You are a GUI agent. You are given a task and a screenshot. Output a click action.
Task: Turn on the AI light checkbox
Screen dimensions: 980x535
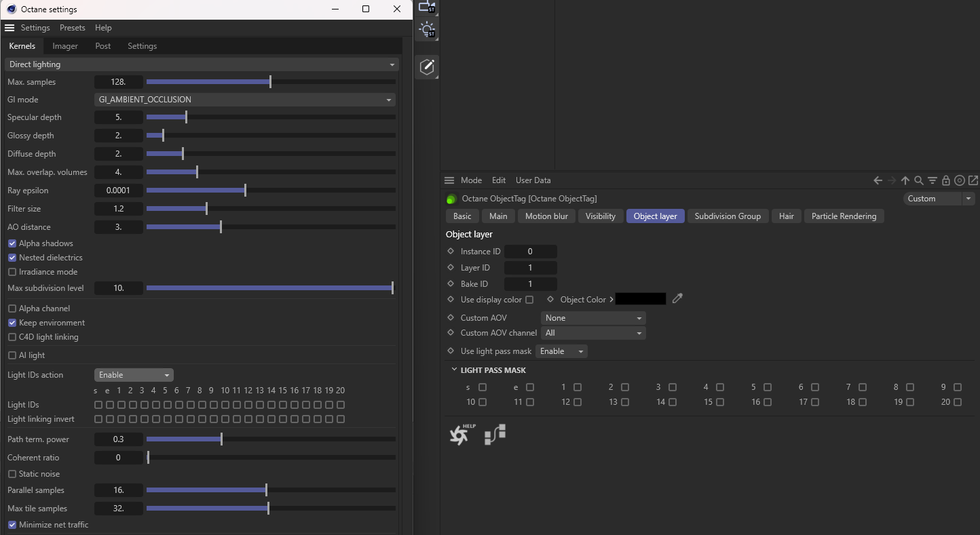[12, 355]
